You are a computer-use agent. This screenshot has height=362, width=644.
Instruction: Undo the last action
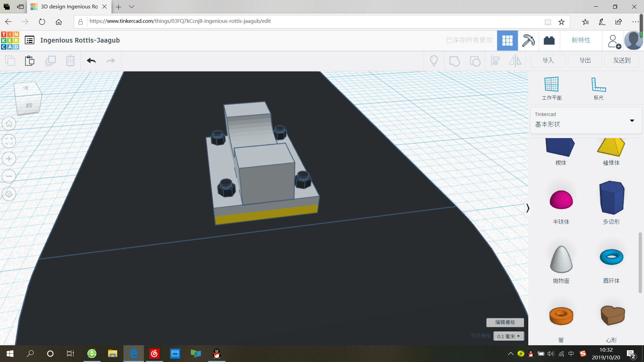[91, 61]
